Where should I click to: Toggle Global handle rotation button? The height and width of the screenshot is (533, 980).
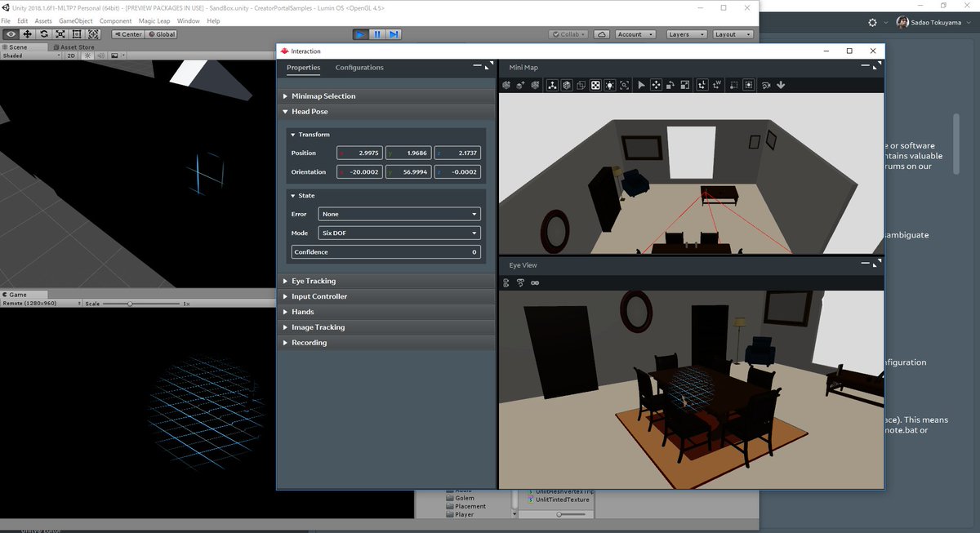tap(162, 34)
